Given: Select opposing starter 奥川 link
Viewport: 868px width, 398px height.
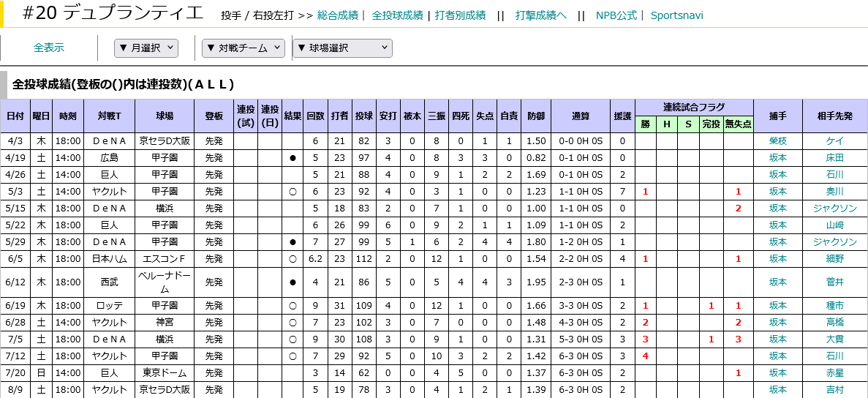Looking at the screenshot, I should pyautogui.click(x=834, y=192).
